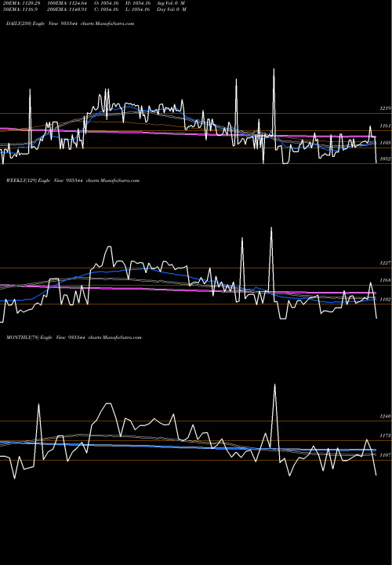Click the 1105 price label on daily chart

click(x=385, y=143)
